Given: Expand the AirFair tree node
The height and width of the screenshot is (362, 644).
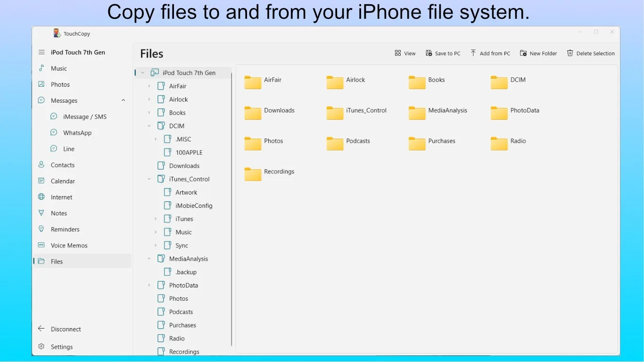Looking at the screenshot, I should [x=149, y=86].
